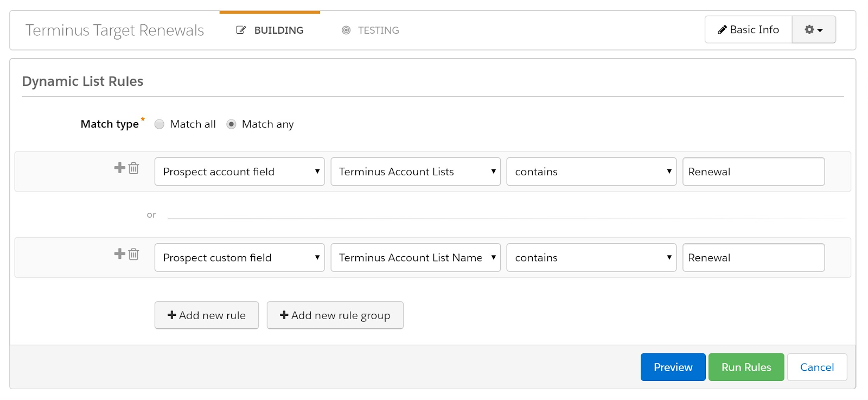Image resolution: width=868 pixels, height=400 pixels.
Task: Click the plus icon on the first rule row
Action: pos(119,168)
